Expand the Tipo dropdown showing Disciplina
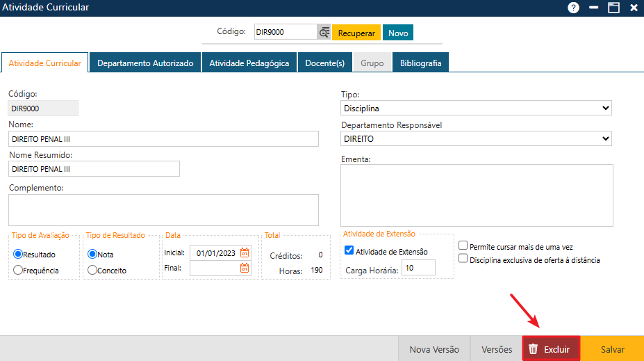 [476, 108]
